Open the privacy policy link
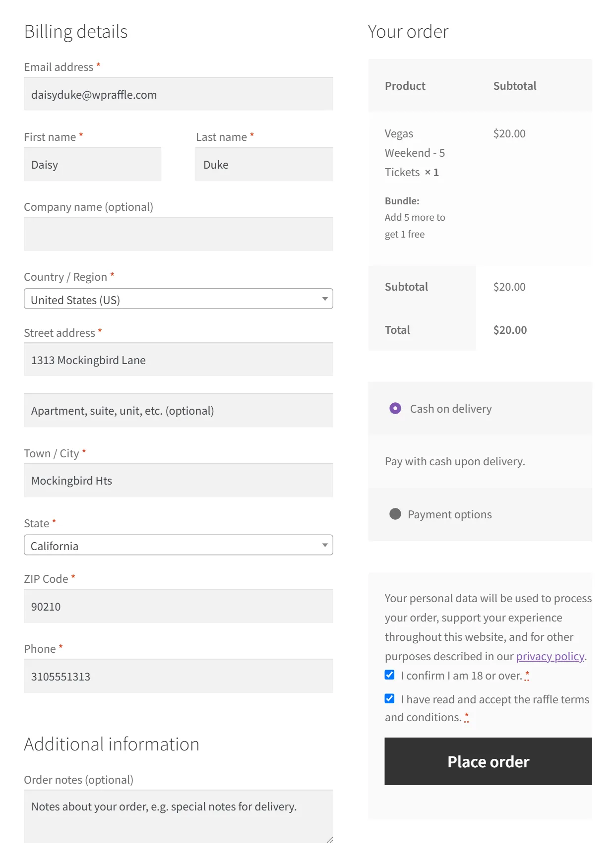616x867 pixels. coord(550,656)
